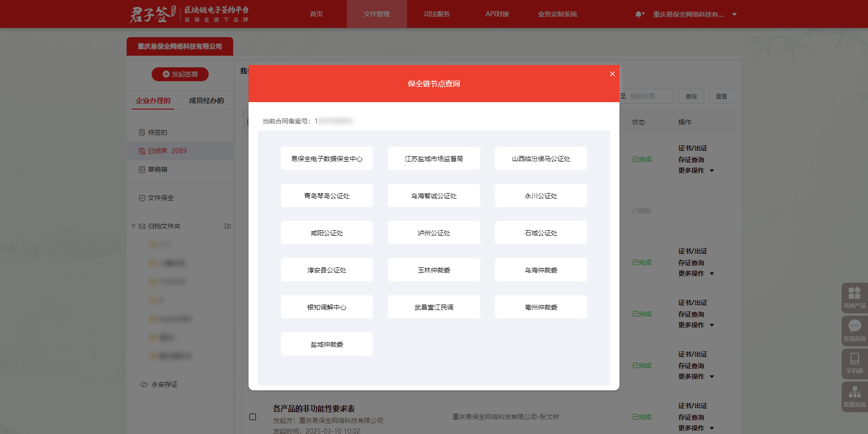Viewport: 868px width, 434px height.
Task: Switch to 企业办理的 tab
Action: click(x=153, y=100)
